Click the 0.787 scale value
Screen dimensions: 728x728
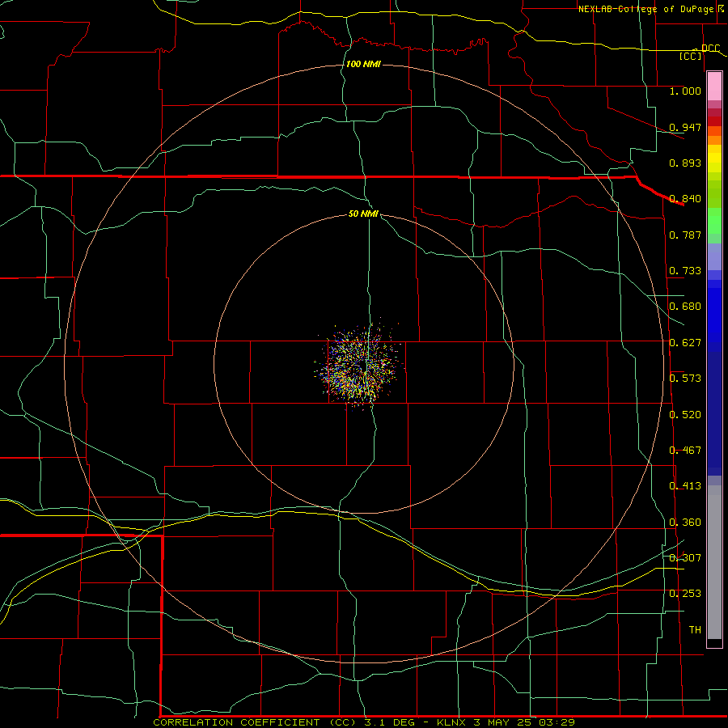coord(685,235)
